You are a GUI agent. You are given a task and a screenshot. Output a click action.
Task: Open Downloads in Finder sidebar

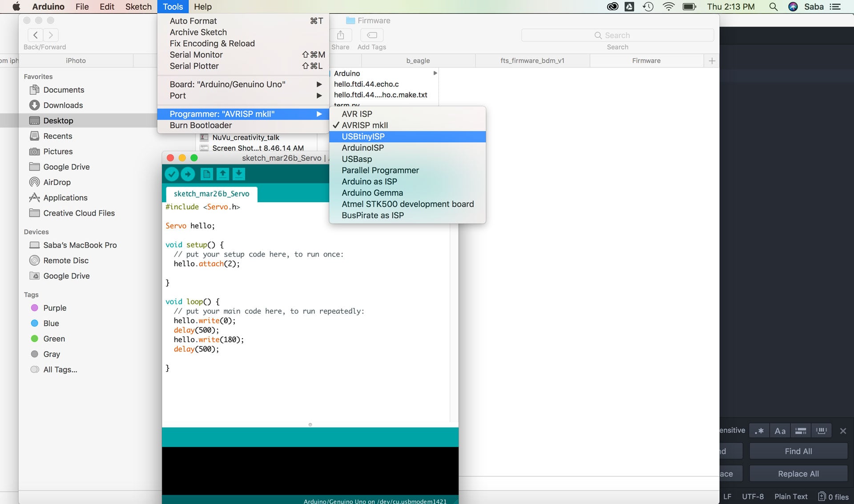(63, 105)
